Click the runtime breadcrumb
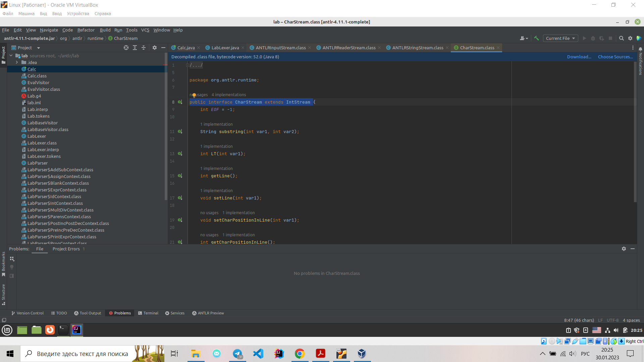Viewport: 644px width, 362px height. (x=95, y=38)
